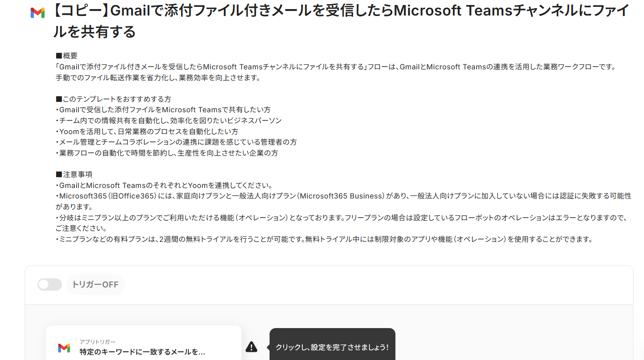The width and height of the screenshot is (644, 360).
Task: Click the warning triangle icon beside trigger card
Action: [251, 347]
